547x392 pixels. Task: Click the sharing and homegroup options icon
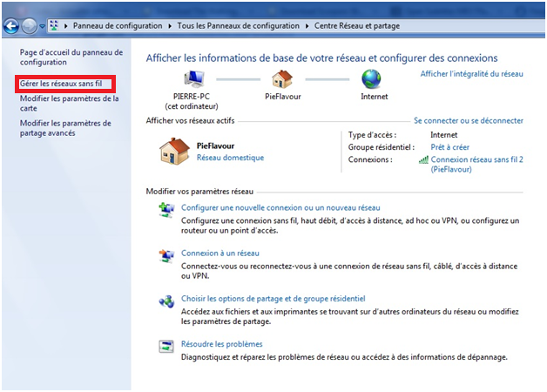(166, 301)
